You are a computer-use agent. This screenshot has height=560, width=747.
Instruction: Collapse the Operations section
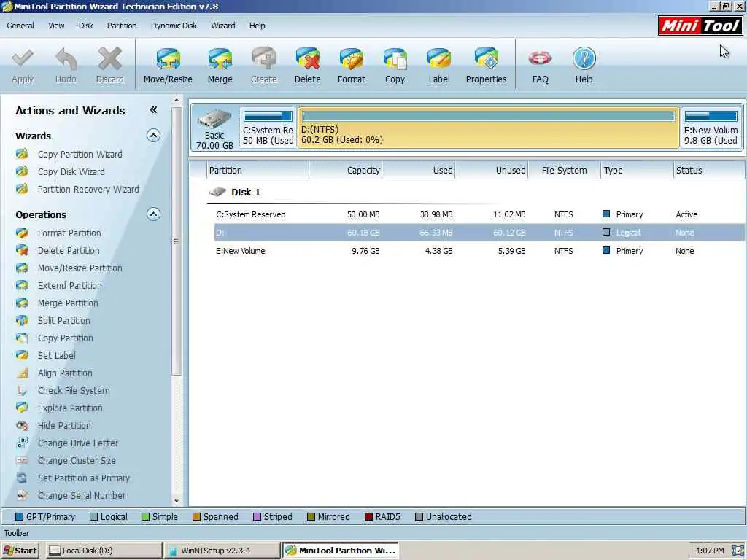153,214
